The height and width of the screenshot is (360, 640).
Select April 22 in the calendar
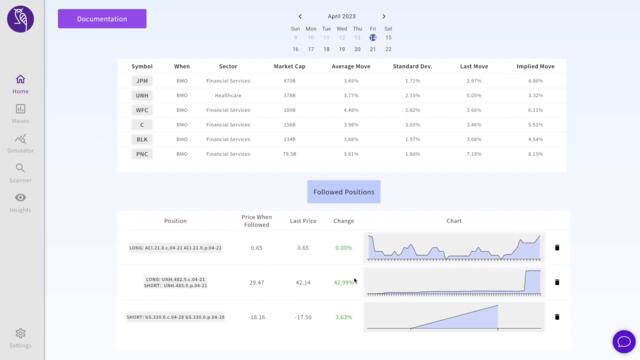(x=388, y=49)
